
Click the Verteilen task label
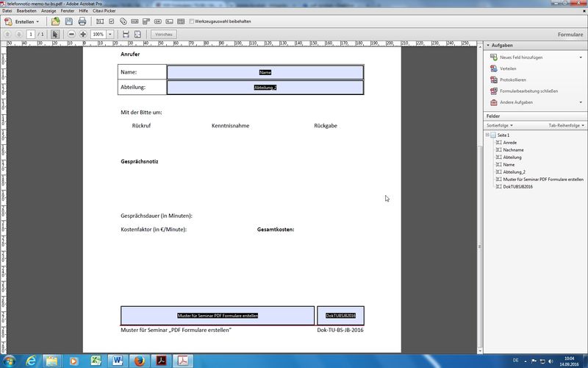point(508,68)
